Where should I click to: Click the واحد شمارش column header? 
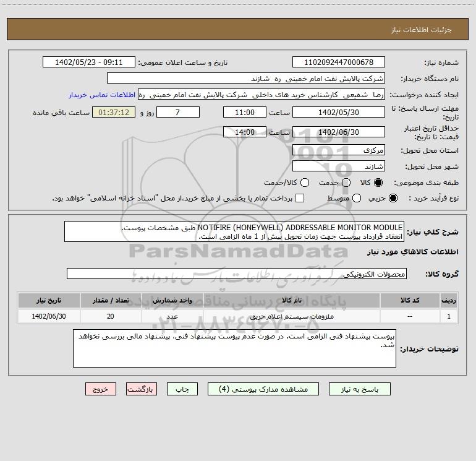[172, 301]
